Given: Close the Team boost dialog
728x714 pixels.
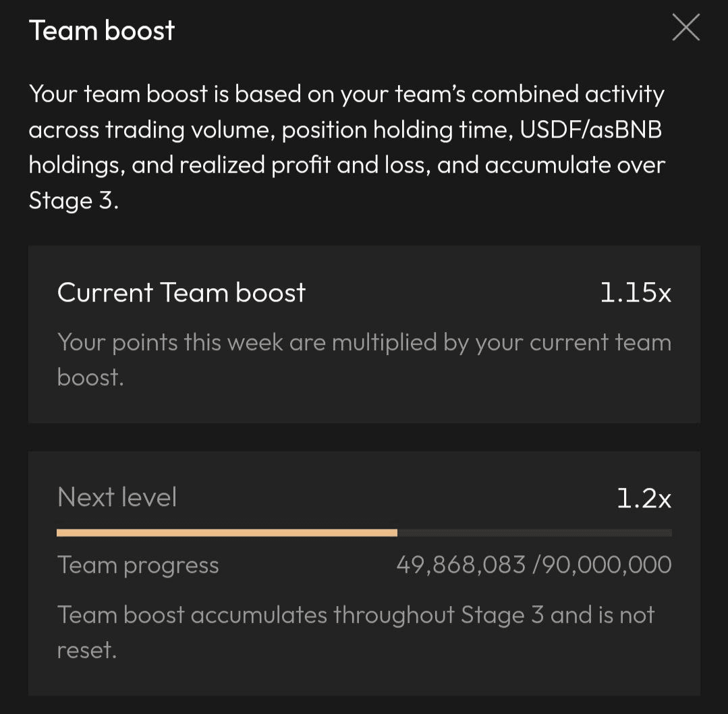Looking at the screenshot, I should (x=685, y=28).
